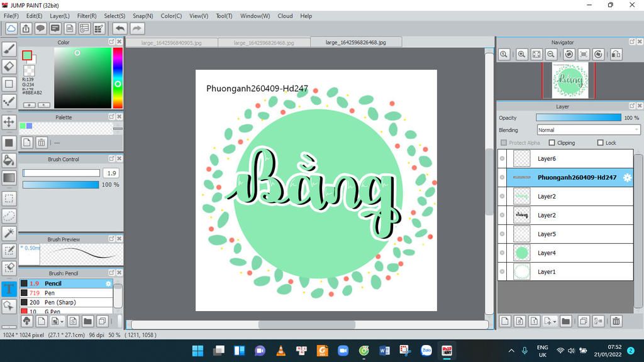Select the Magic Wand tool
This screenshot has width=644, height=362.
(9, 233)
